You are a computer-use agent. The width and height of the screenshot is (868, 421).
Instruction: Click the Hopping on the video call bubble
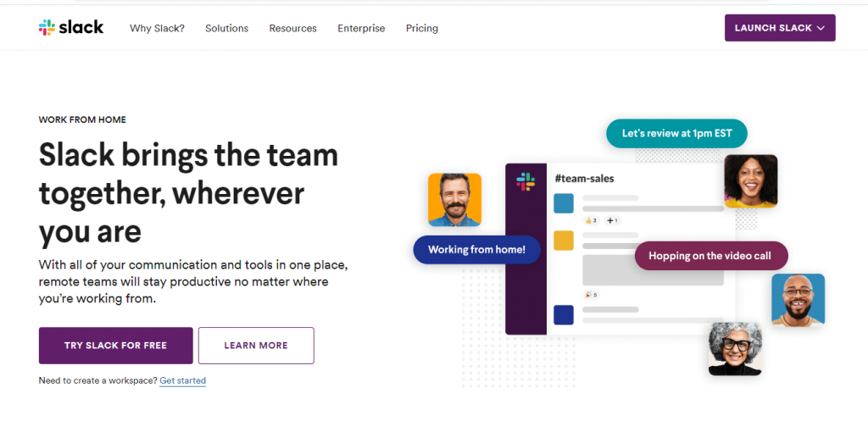711,256
